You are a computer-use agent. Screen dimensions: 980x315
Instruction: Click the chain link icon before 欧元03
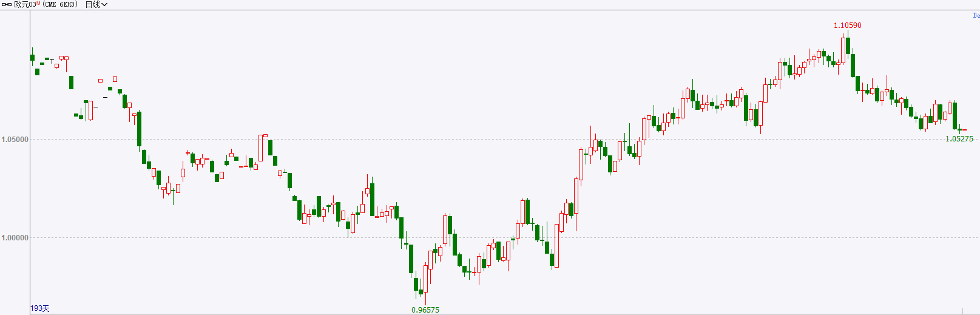pos(7,4)
